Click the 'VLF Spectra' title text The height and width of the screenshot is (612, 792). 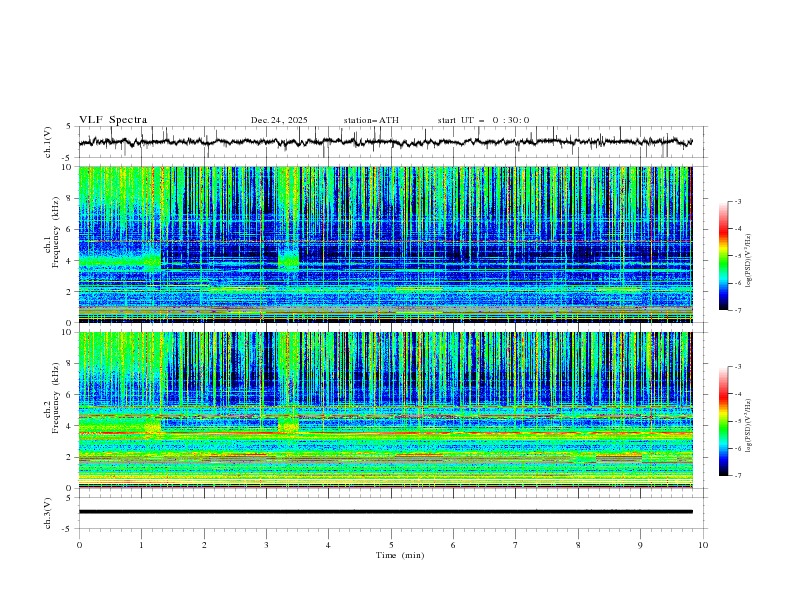[x=113, y=120]
